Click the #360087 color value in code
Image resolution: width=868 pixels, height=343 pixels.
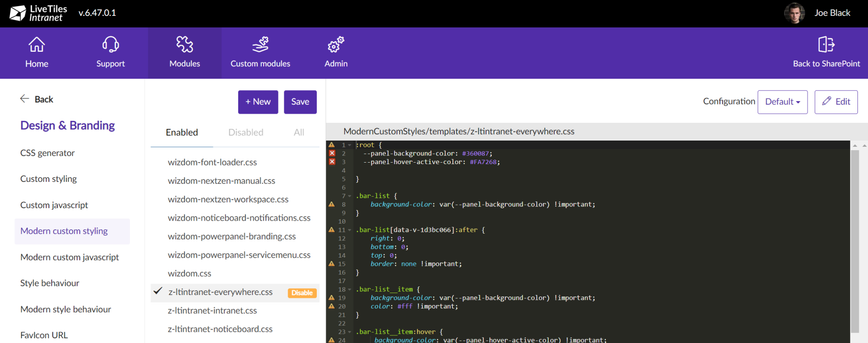pyautogui.click(x=475, y=154)
